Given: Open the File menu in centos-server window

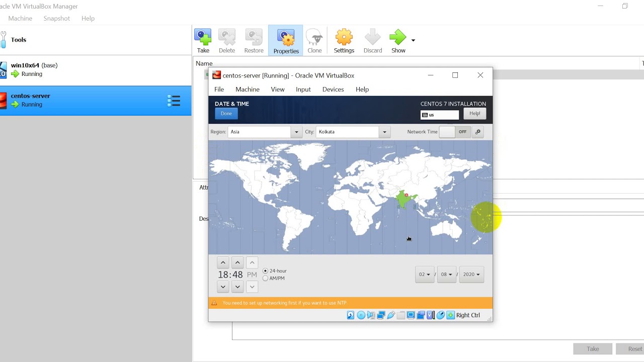Looking at the screenshot, I should 219,89.
